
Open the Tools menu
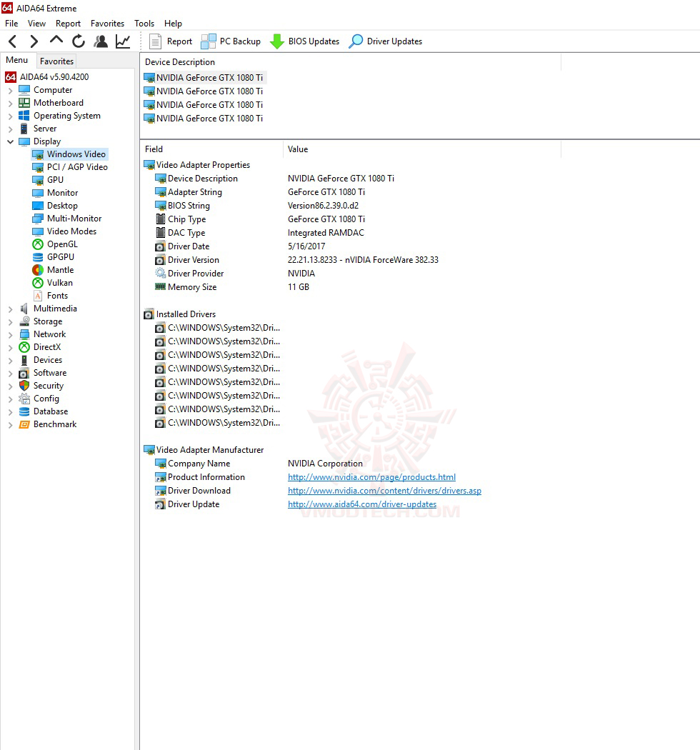tap(144, 24)
